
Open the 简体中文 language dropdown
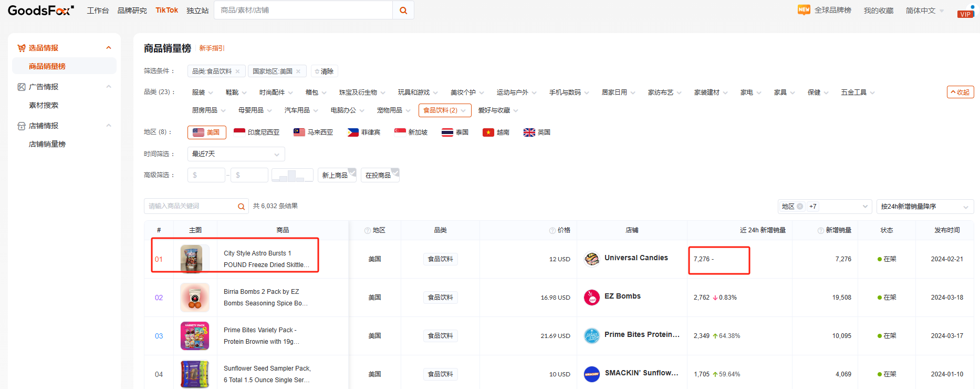coord(924,11)
